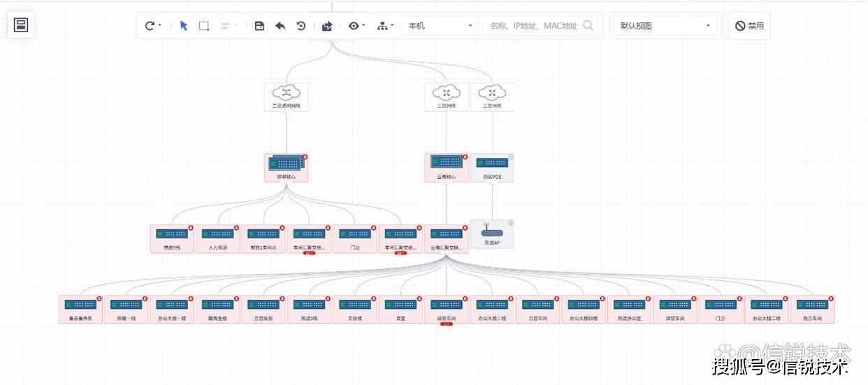Click the history restore icon
Viewport: 868px width, 385px height.
pos(301,26)
